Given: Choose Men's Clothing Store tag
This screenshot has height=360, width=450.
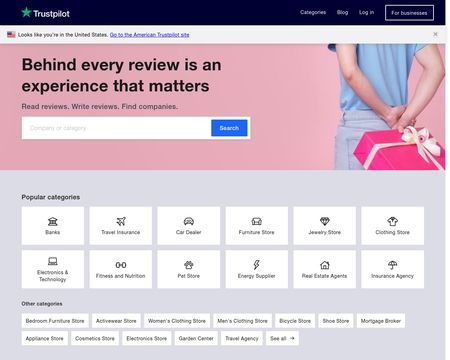Looking at the screenshot, I should pyautogui.click(x=242, y=321).
